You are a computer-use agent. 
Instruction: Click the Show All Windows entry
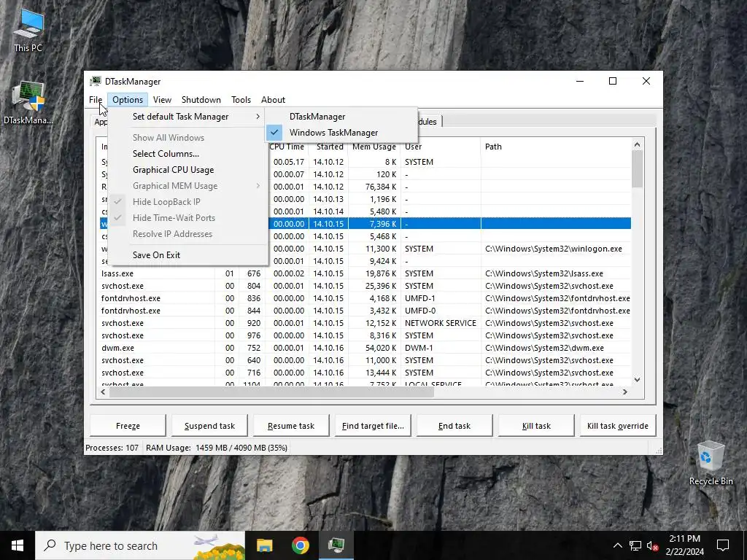point(187,138)
